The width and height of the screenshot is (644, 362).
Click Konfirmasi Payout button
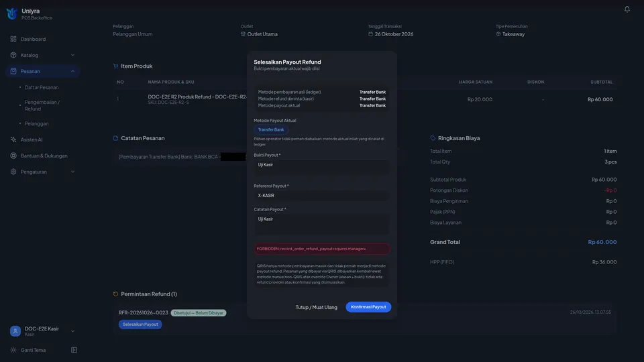coord(368,307)
